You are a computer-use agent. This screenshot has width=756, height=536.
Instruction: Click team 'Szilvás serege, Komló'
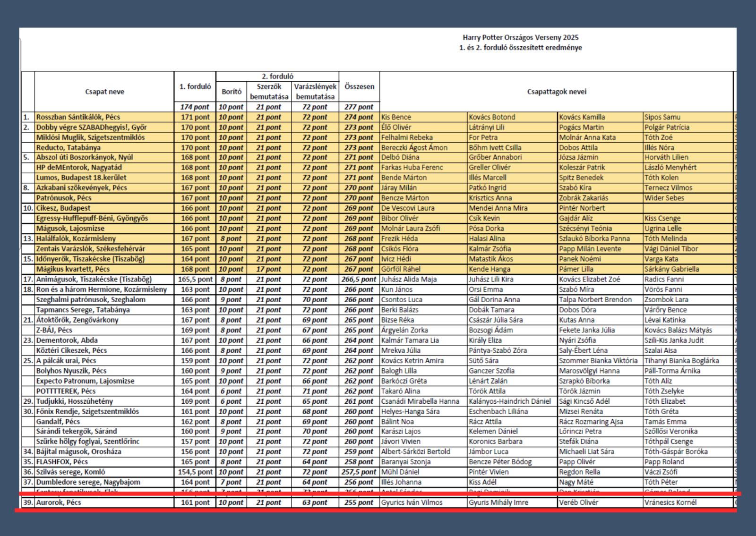click(x=71, y=472)
